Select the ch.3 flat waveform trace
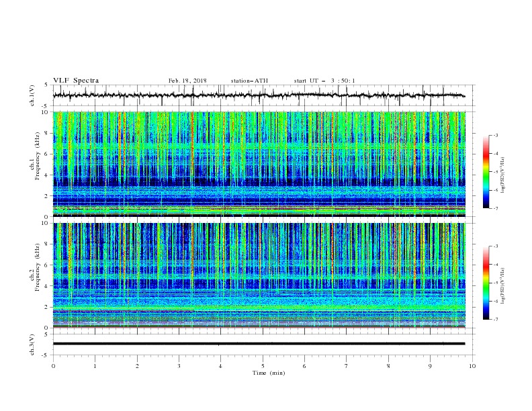Screen dimensions: 532x411 click(259, 344)
